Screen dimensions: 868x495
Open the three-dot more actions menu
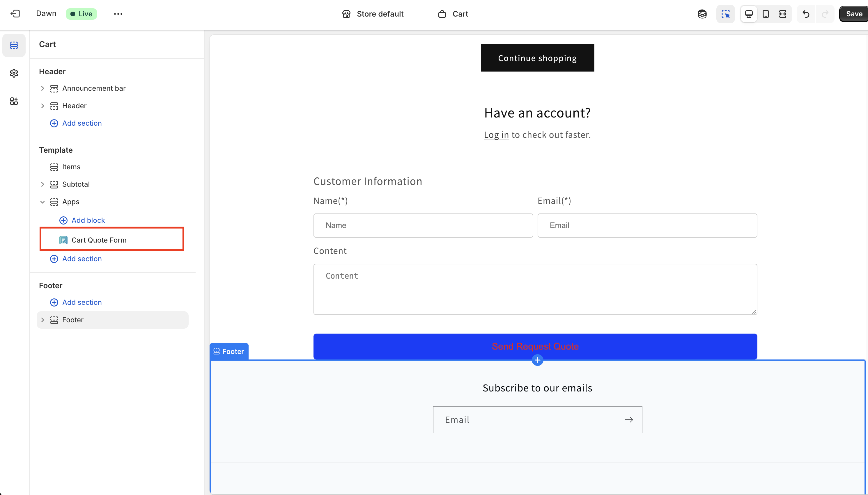118,14
